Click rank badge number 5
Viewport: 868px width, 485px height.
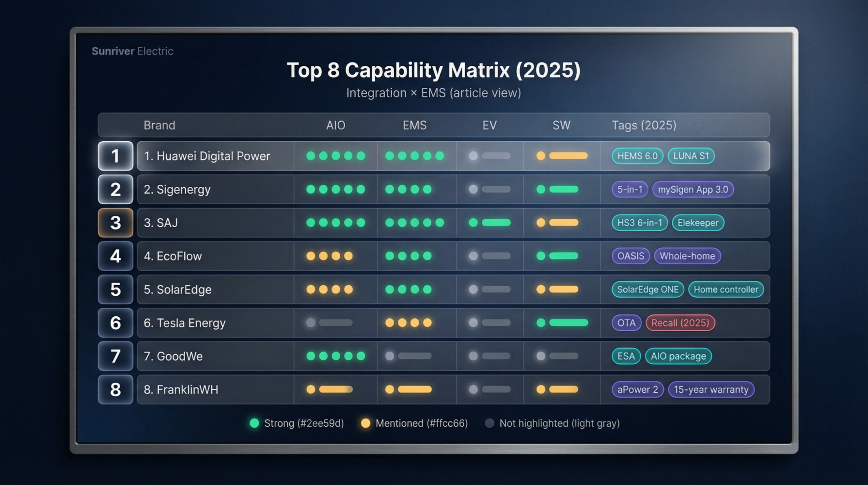click(115, 290)
